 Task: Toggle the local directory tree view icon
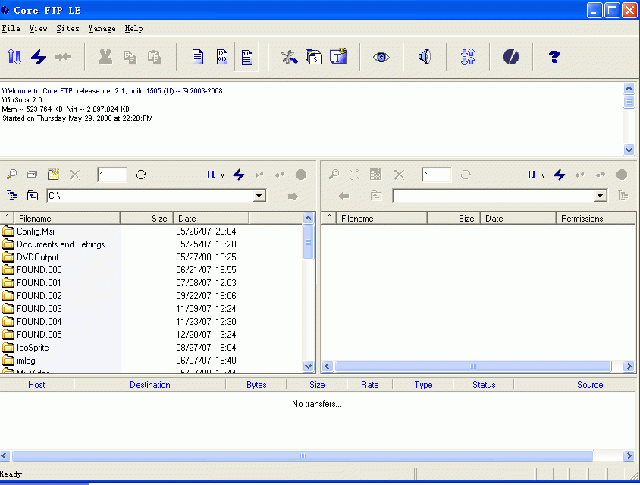click(12, 196)
